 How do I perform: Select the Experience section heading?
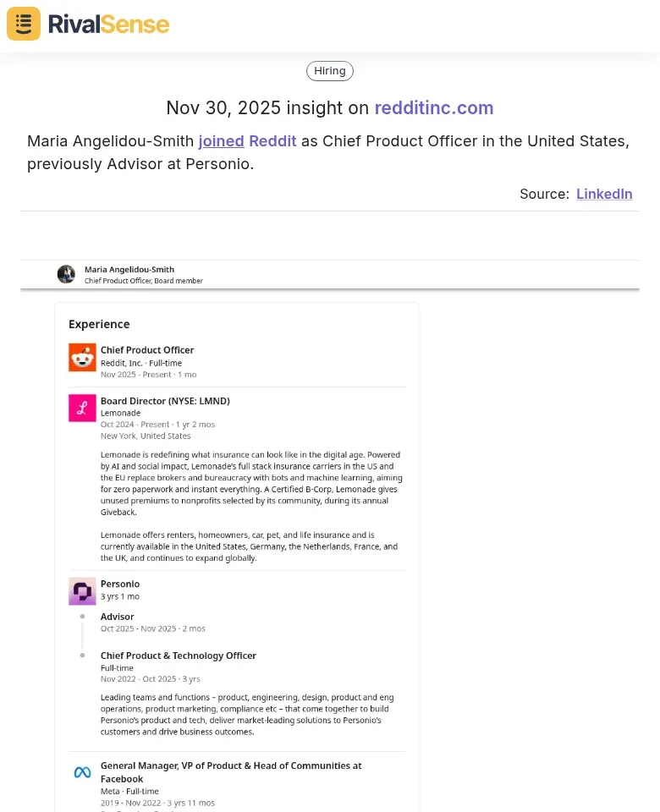point(99,324)
